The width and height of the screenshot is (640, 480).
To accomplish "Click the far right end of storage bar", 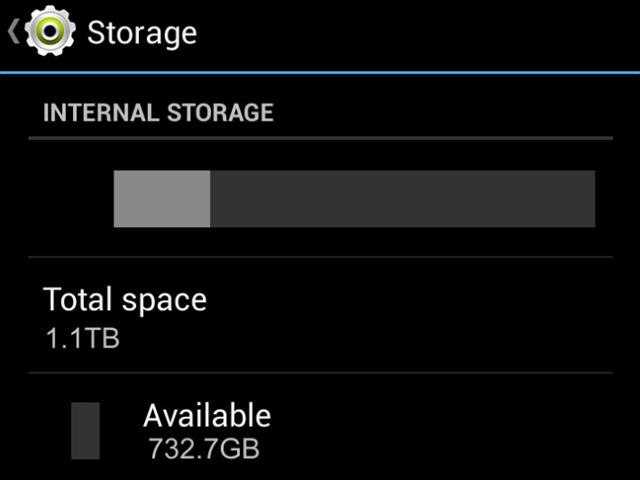I will click(591, 199).
